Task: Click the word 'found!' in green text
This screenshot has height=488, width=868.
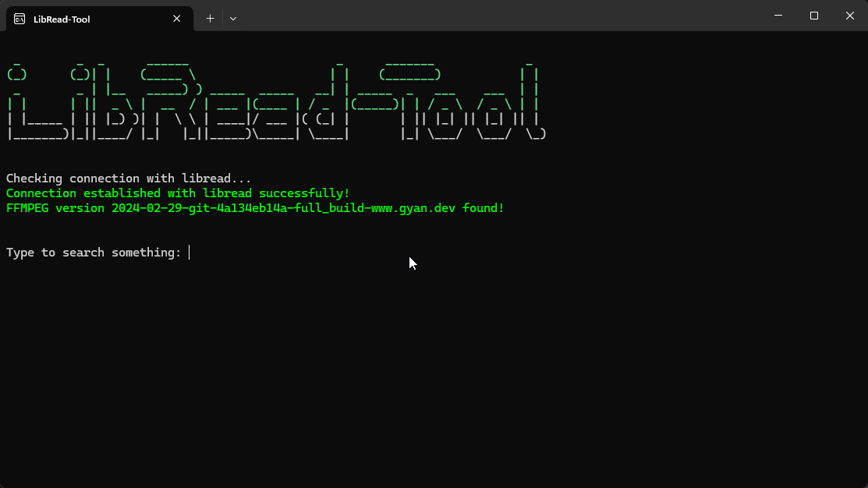Action: pyautogui.click(x=482, y=207)
